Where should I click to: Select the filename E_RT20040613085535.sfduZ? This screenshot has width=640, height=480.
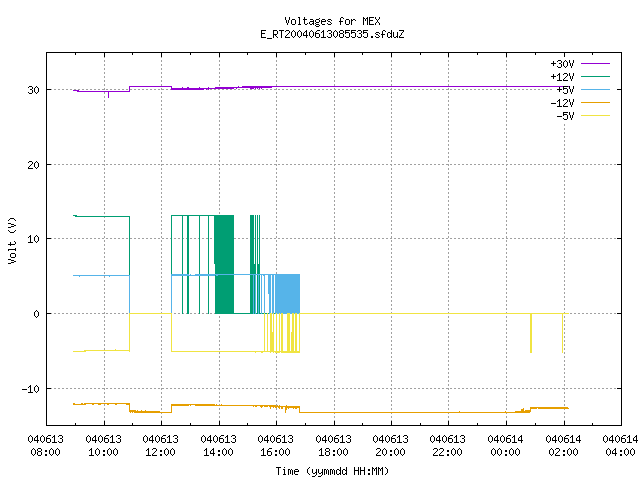tap(332, 34)
